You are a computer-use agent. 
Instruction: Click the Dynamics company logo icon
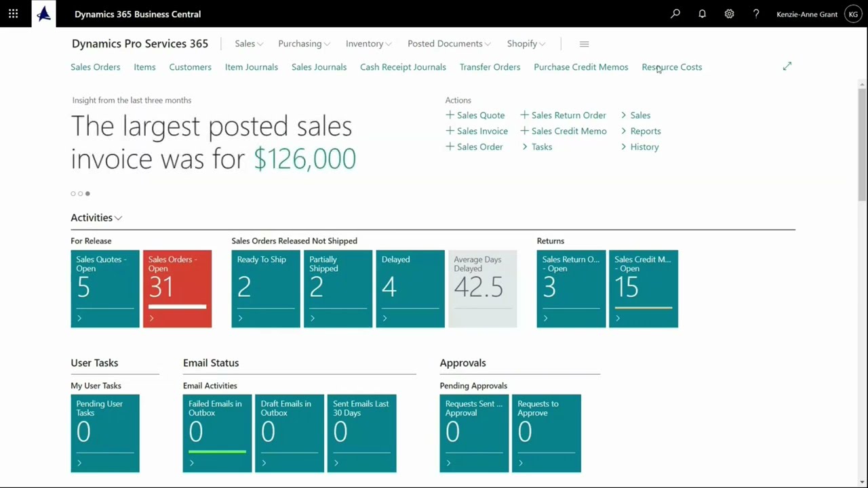click(44, 14)
